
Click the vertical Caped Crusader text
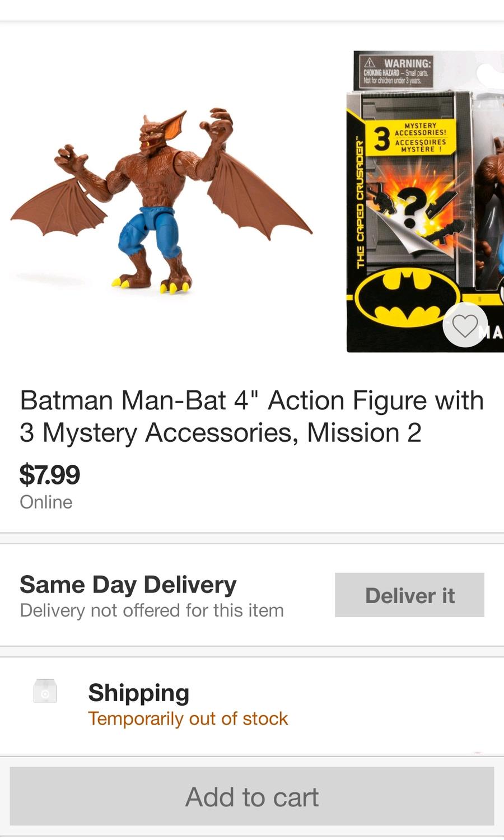click(361, 203)
